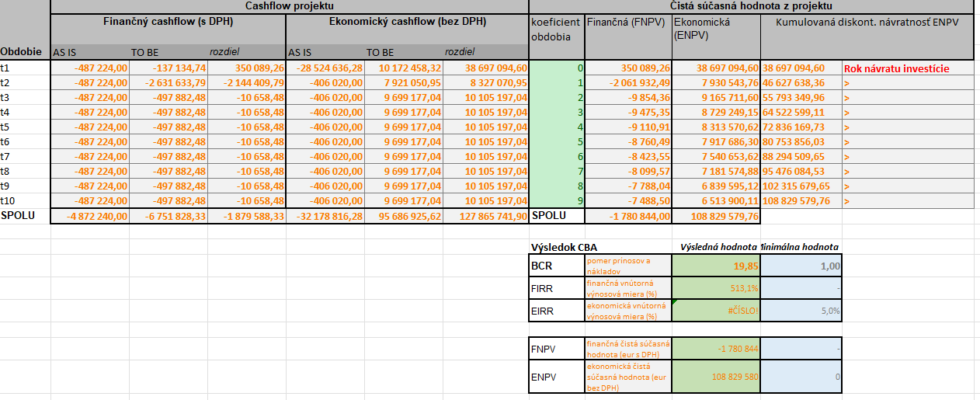
Task: Click the Finančný cashflow (s DPH) header
Action: point(169,22)
